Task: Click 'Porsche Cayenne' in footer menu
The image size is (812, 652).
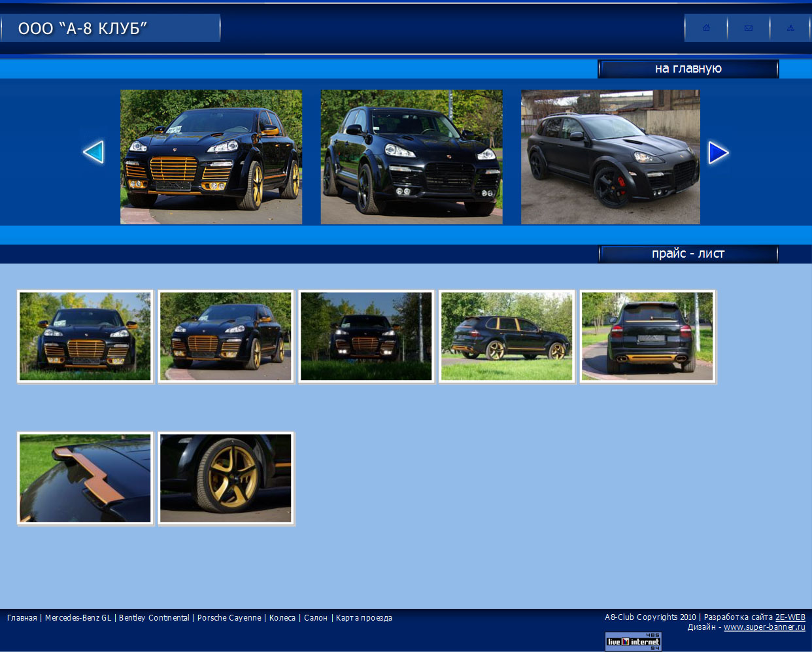Action: (229, 618)
